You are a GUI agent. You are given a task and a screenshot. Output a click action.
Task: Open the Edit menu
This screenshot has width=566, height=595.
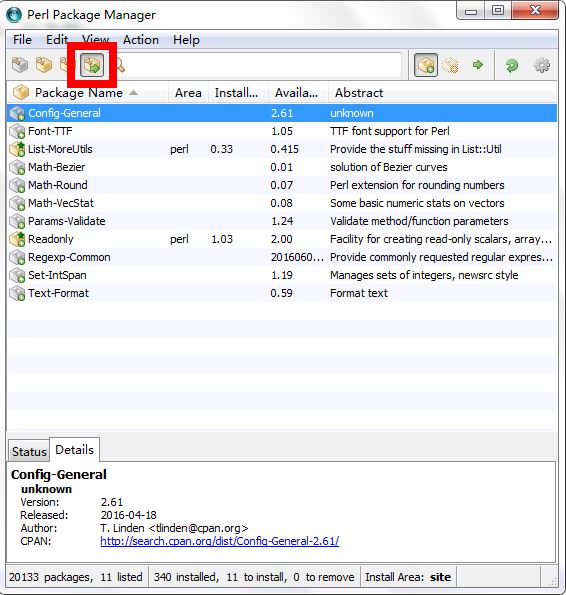(x=57, y=39)
